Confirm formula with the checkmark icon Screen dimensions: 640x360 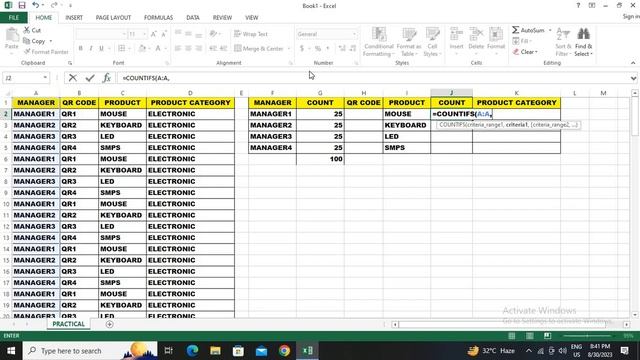coord(90,78)
